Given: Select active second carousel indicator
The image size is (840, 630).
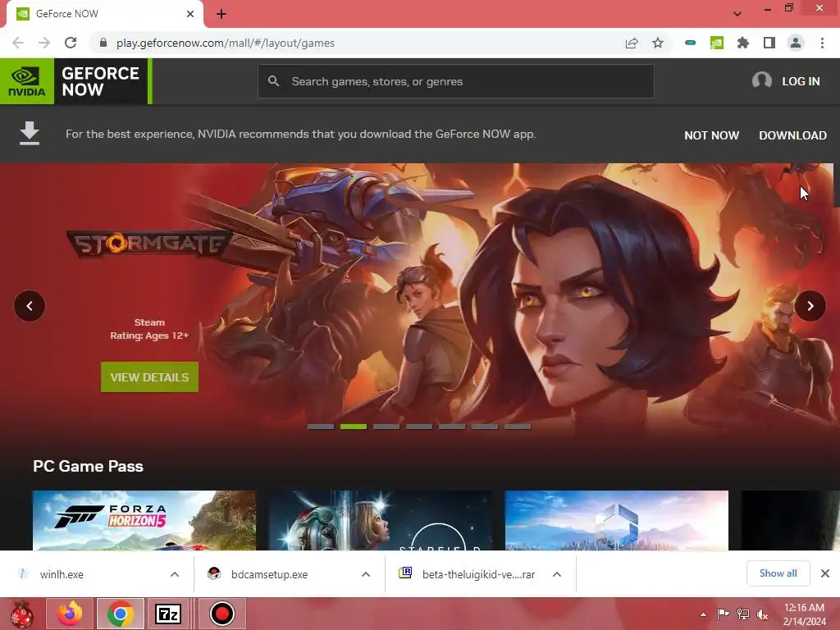Looking at the screenshot, I should click(x=354, y=427).
